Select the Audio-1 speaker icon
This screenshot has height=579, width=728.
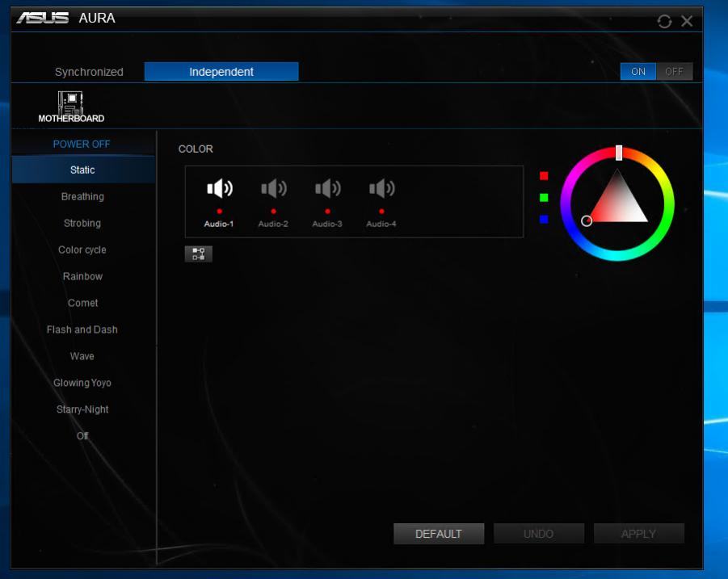tap(220, 188)
